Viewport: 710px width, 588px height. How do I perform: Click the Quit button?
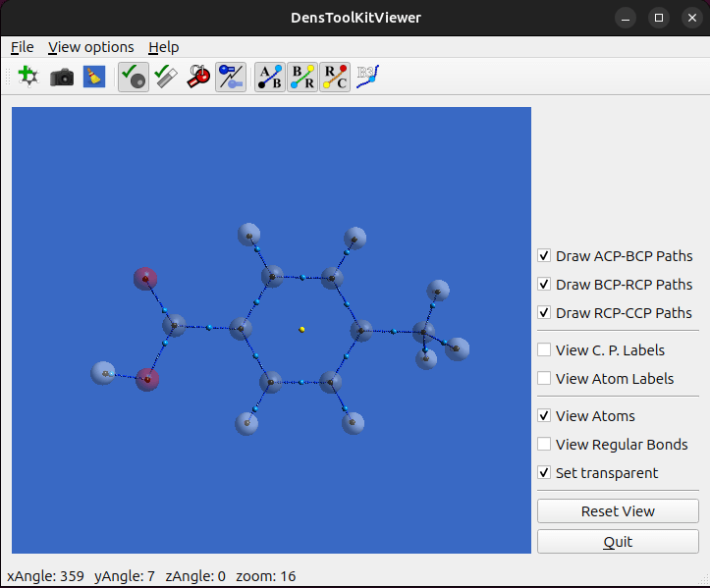[x=618, y=542]
